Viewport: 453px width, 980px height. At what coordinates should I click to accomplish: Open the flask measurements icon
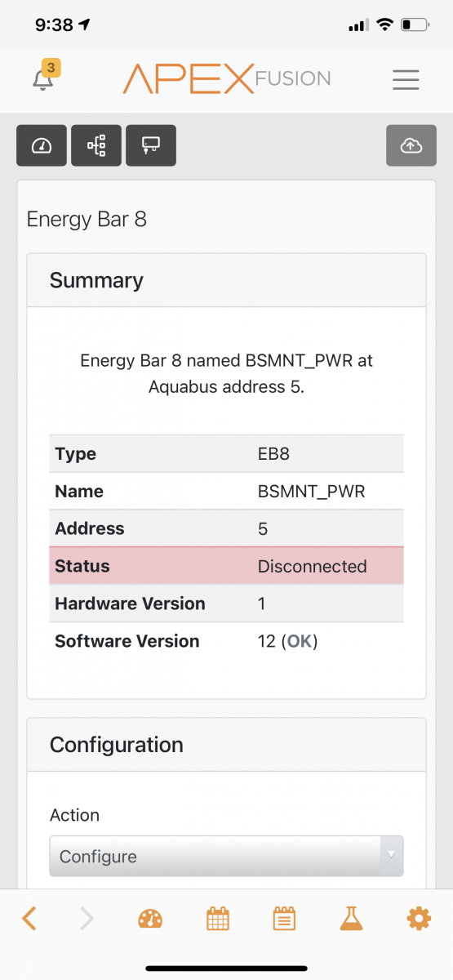click(x=351, y=920)
